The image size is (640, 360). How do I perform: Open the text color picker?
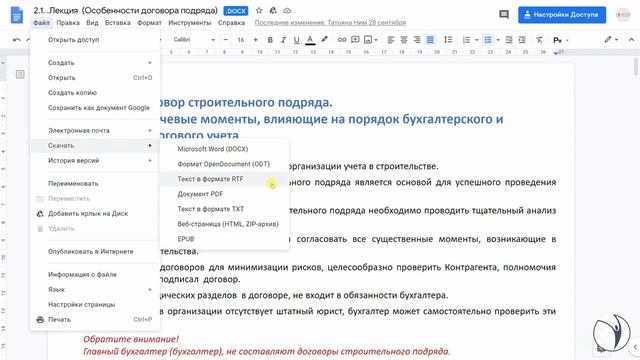[310, 40]
